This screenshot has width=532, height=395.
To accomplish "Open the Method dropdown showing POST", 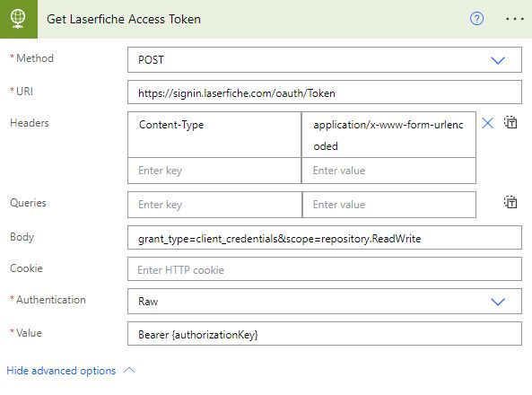I will (x=325, y=60).
